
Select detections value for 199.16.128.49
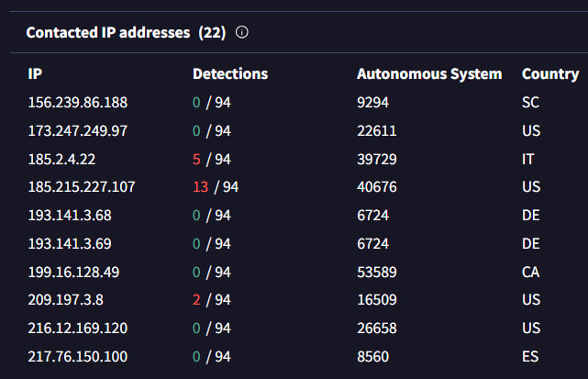pyautogui.click(x=212, y=272)
